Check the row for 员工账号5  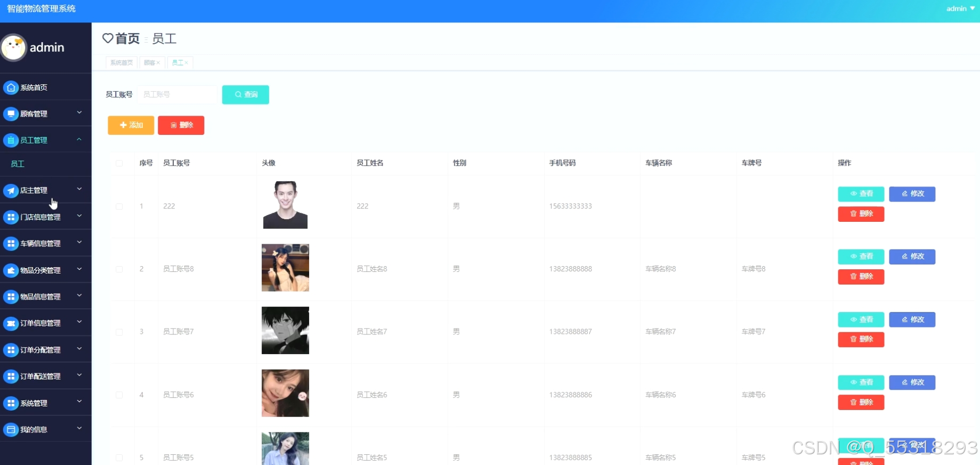pyautogui.click(x=119, y=458)
